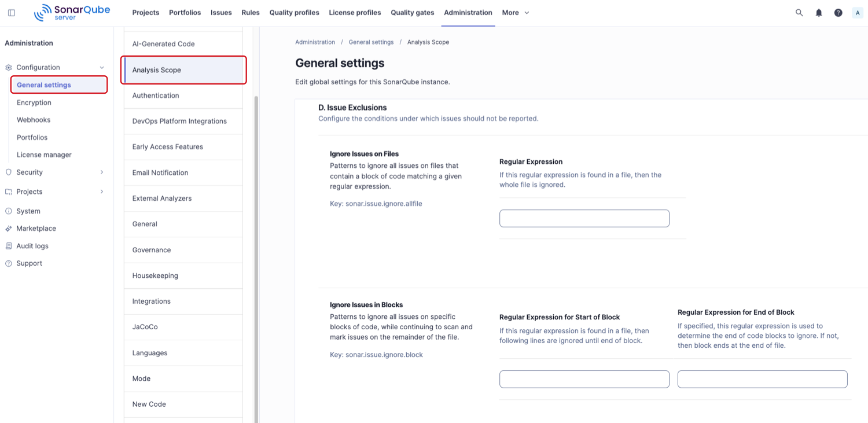Select the General settings category tab

click(x=183, y=225)
